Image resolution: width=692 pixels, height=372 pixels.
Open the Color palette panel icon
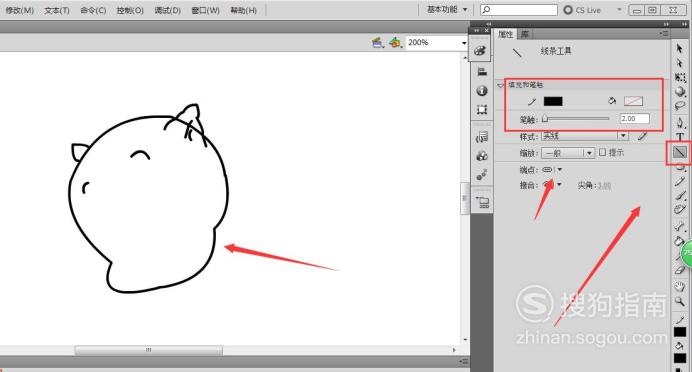[480, 51]
